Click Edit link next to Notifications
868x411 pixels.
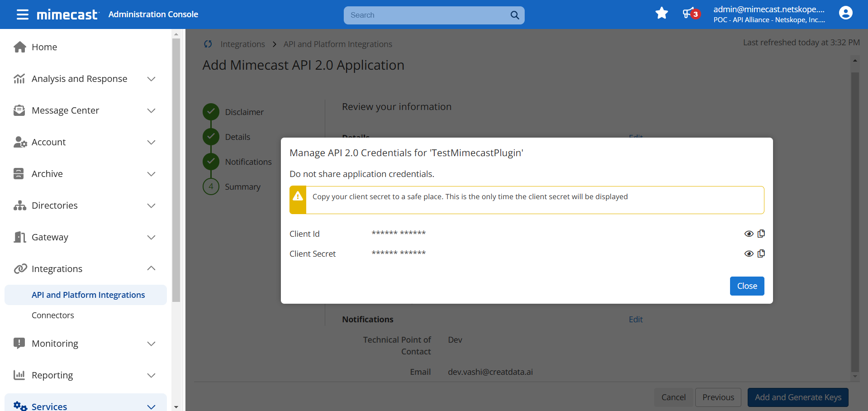636,319
